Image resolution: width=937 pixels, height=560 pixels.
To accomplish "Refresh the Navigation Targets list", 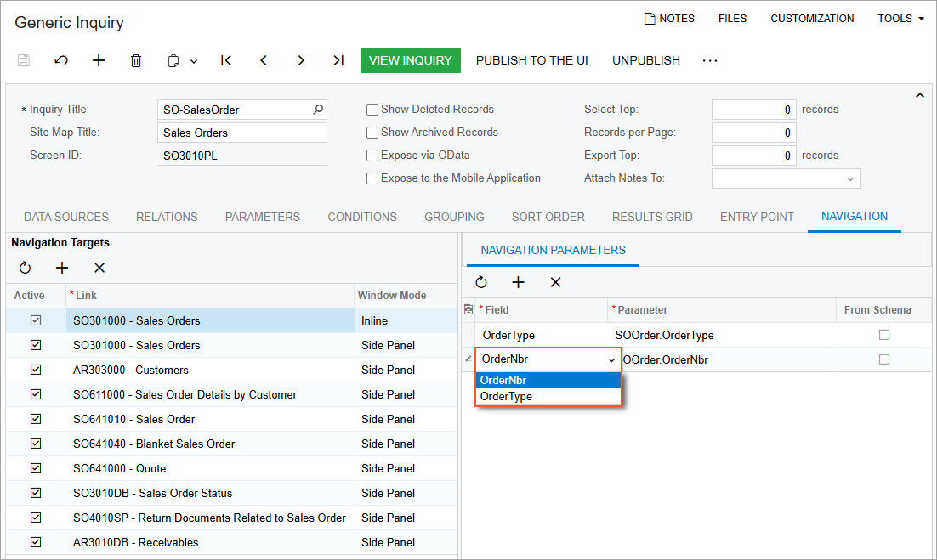I will click(26, 268).
